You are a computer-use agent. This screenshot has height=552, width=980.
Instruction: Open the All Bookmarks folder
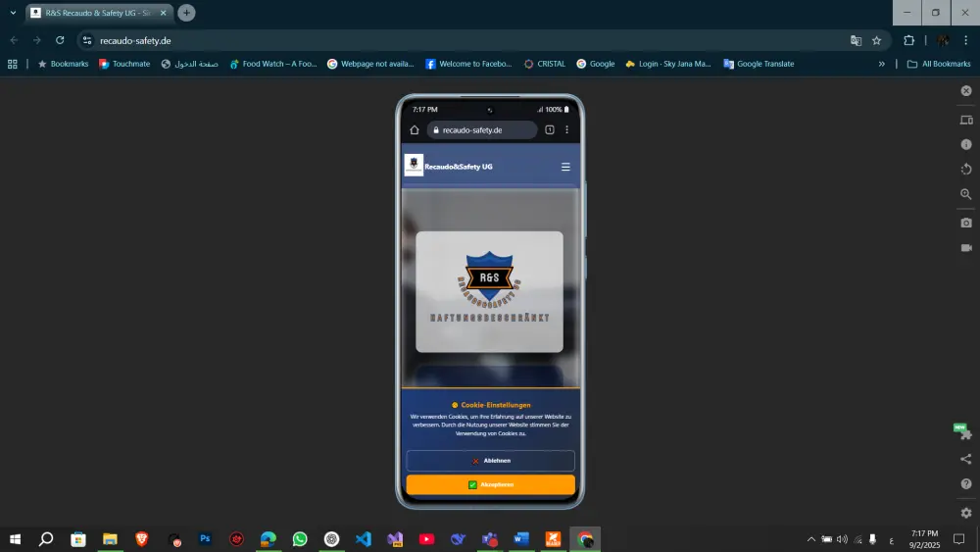coord(939,64)
